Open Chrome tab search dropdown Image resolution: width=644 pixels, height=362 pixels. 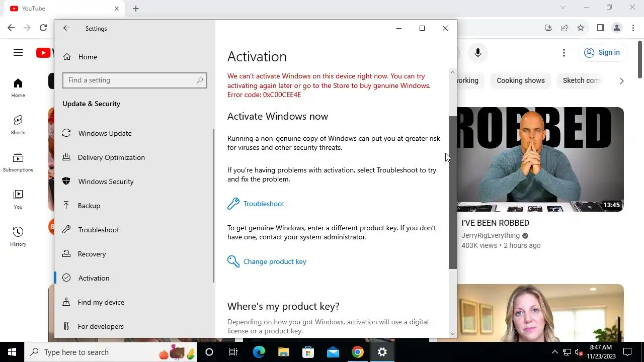click(x=563, y=8)
